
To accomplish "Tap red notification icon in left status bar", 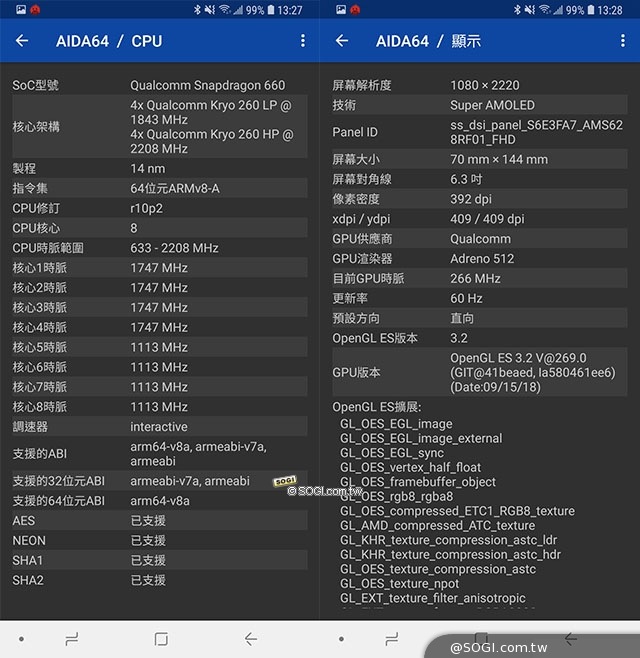I will click(35, 9).
